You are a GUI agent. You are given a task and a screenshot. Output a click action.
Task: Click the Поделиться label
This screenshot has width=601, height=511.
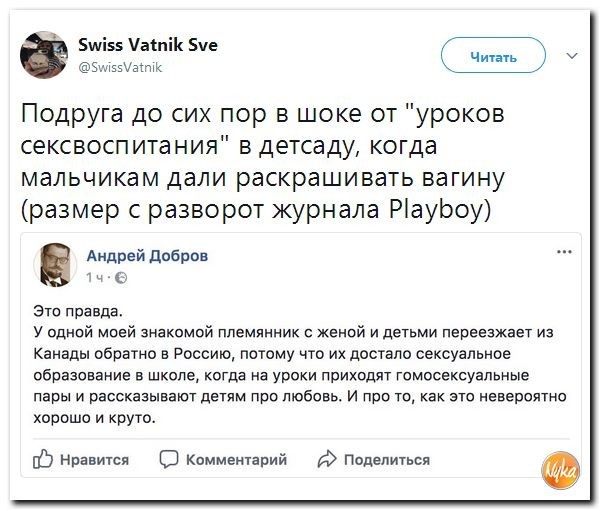[386, 459]
